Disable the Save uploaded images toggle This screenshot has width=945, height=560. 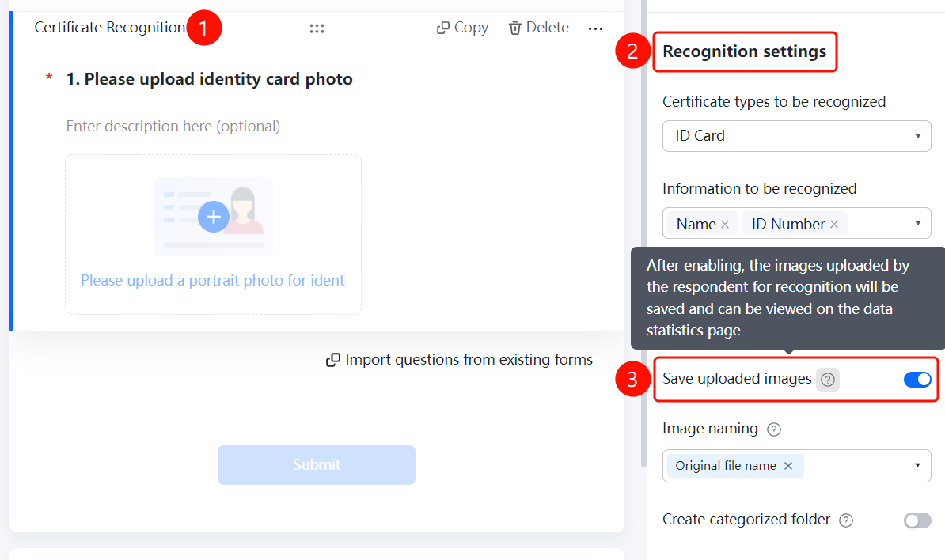point(917,380)
